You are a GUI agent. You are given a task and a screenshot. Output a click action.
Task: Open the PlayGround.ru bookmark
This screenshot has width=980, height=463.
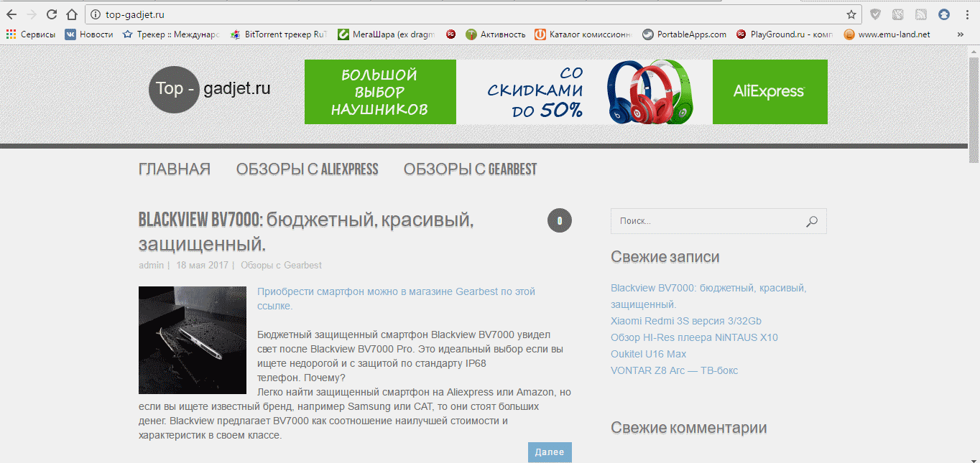[785, 34]
